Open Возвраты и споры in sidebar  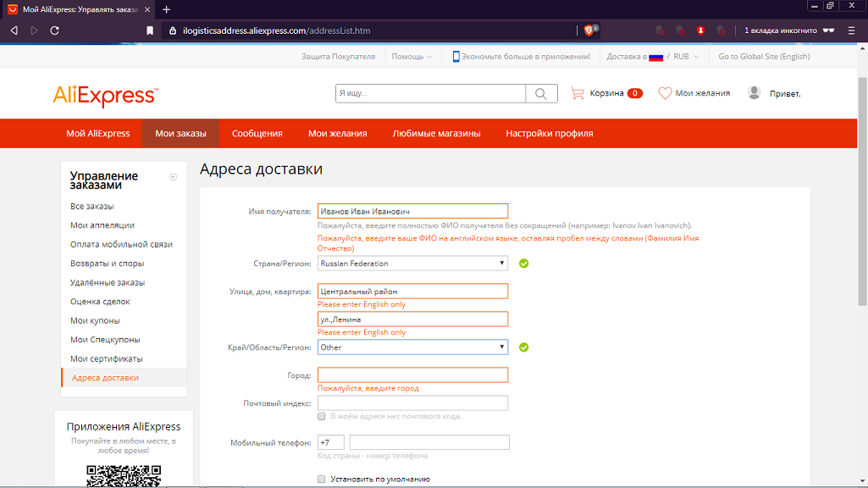pyautogui.click(x=108, y=263)
